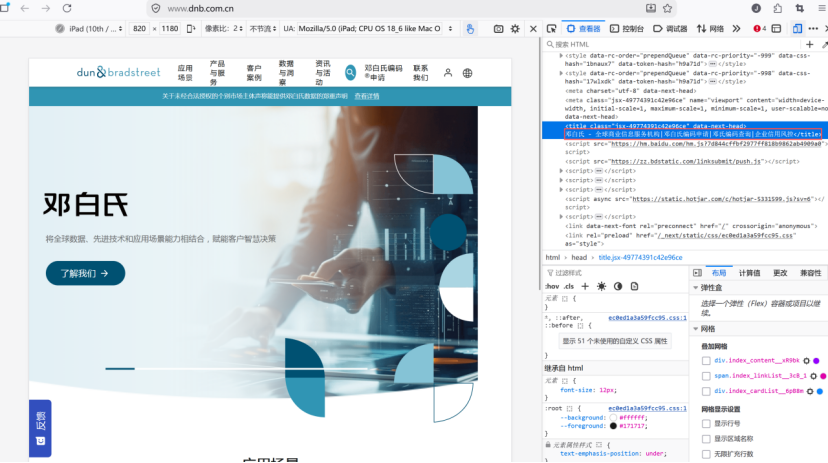The width and height of the screenshot is (828, 463).
Task: Expand the first style node with hash 1bnaux7
Action: tap(561, 55)
